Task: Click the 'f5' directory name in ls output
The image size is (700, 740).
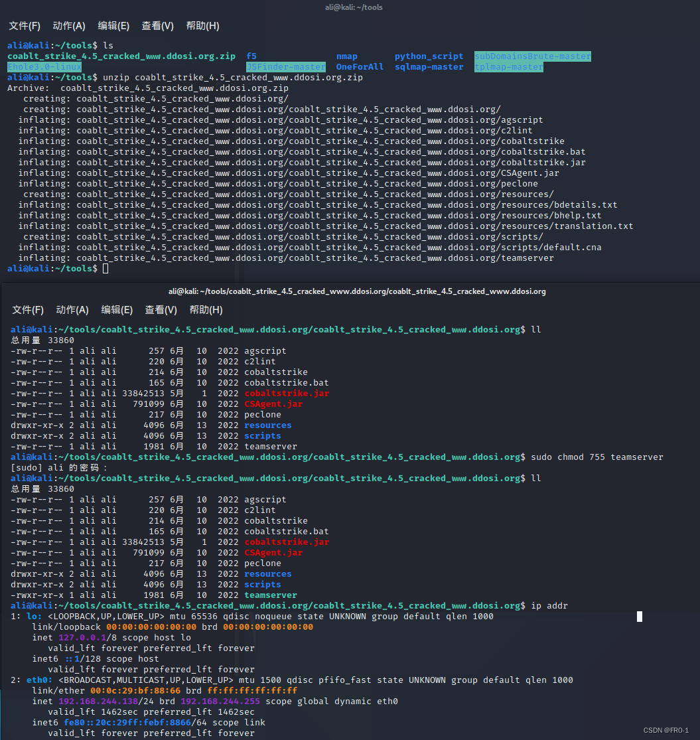Action: pos(251,56)
